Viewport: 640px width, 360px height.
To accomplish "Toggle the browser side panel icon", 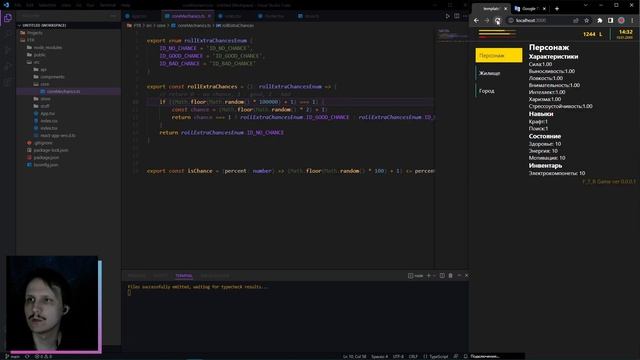I will 611,20.
